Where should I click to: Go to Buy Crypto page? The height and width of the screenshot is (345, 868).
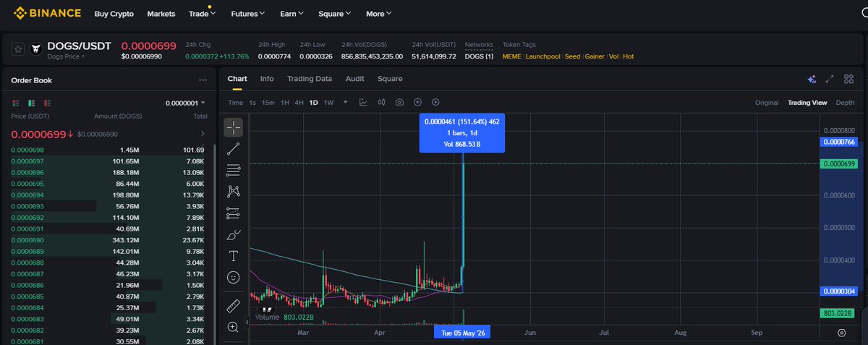[114, 14]
